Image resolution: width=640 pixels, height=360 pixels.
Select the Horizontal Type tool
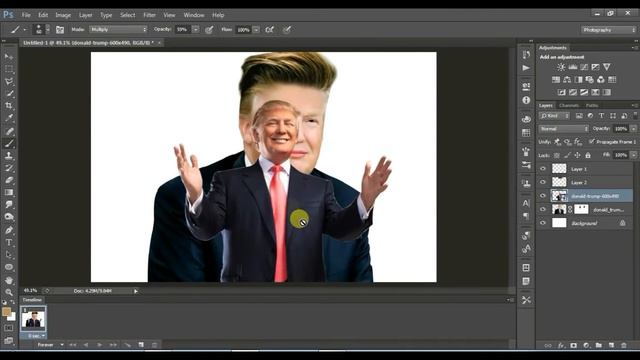(9, 242)
